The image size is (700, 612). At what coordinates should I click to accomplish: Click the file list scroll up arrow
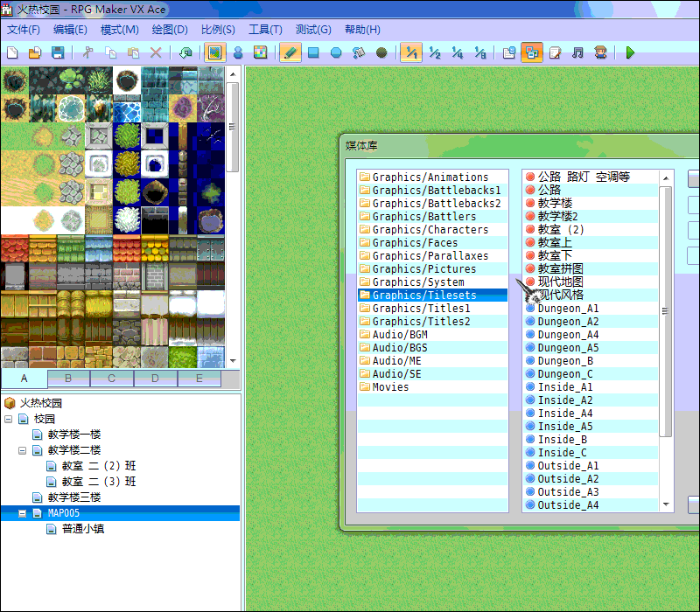[666, 178]
